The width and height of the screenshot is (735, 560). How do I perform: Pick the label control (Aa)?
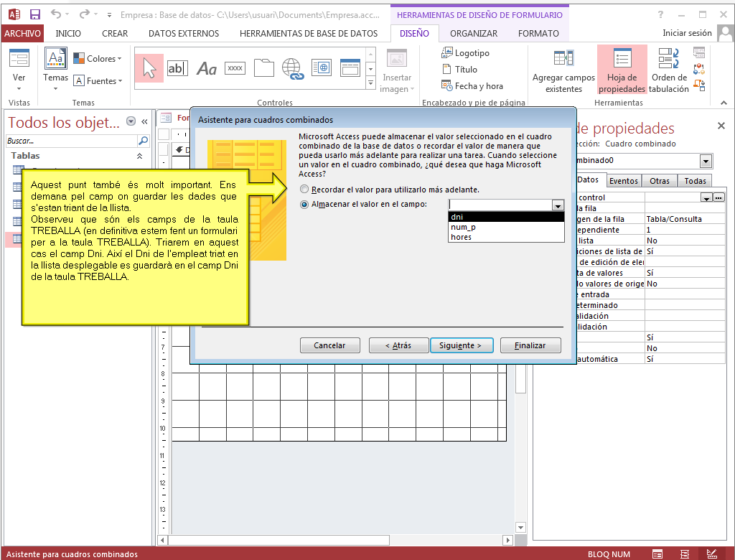tap(206, 69)
